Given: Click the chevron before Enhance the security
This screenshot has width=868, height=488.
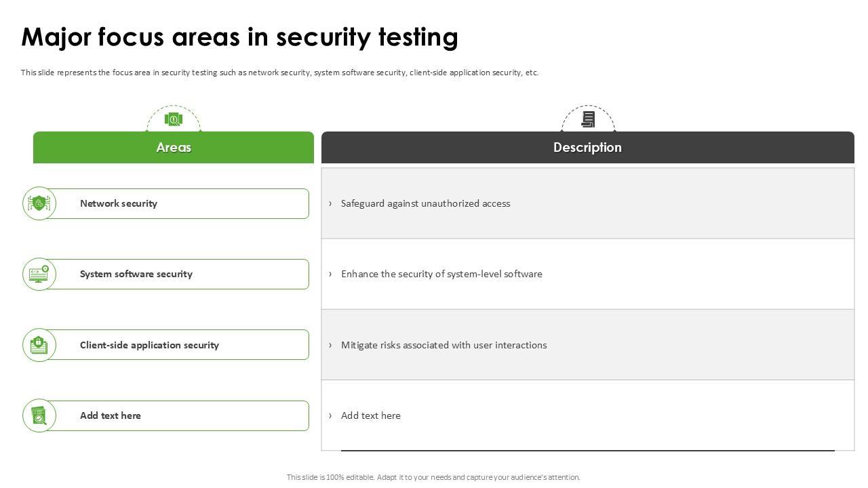Looking at the screenshot, I should point(330,274).
